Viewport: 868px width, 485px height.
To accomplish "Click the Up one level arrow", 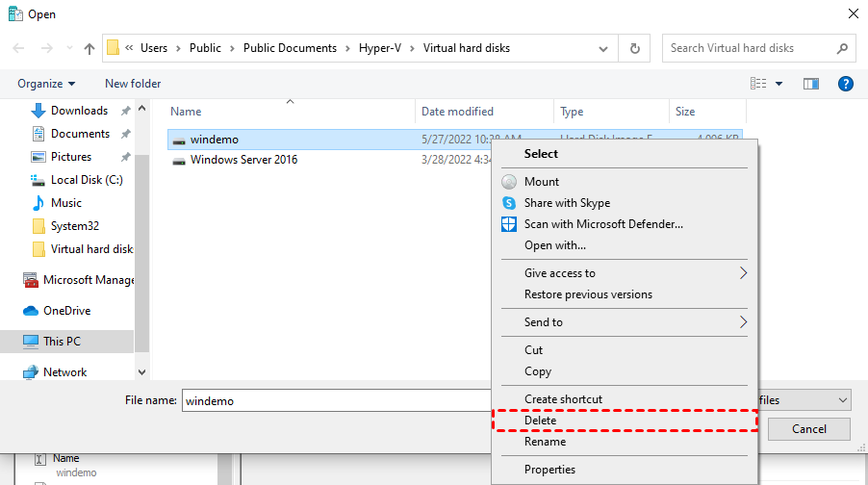I will click(89, 48).
